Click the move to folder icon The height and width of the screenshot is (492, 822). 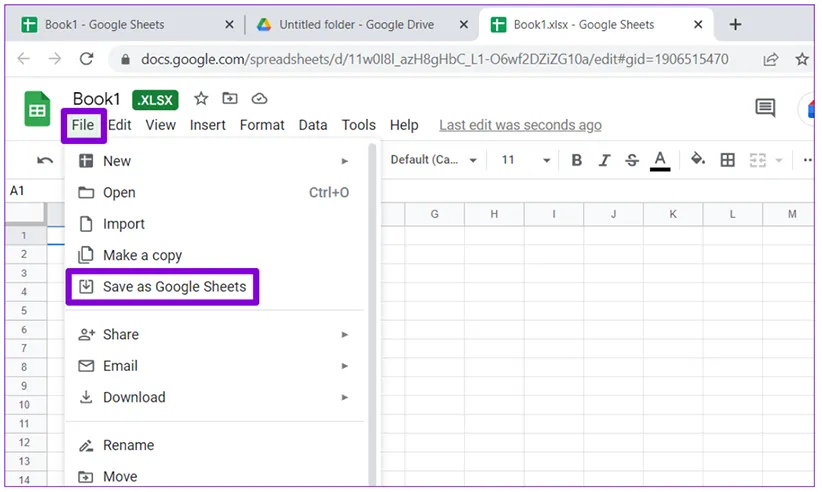click(230, 98)
